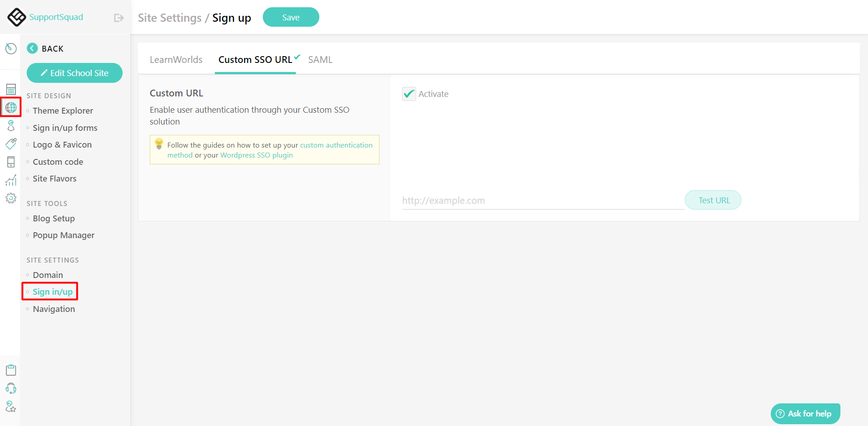Select the Custom SSO URL tab
868x426 pixels.
tap(255, 59)
